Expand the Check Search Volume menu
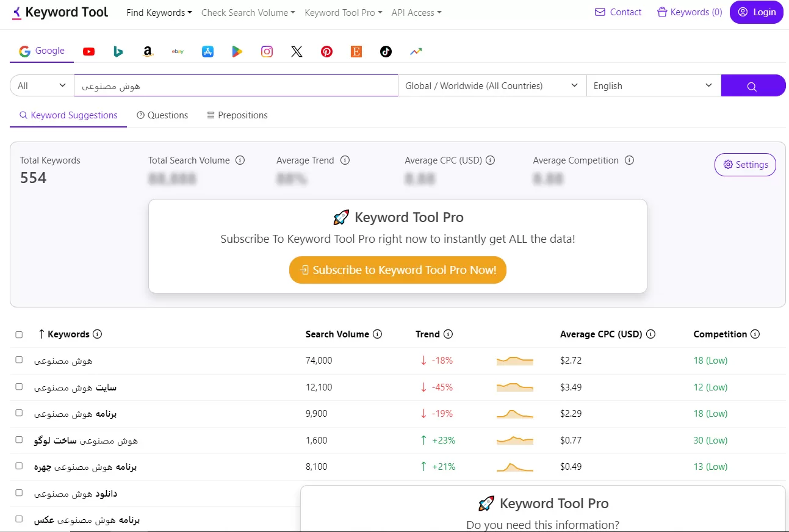789x532 pixels. (248, 13)
